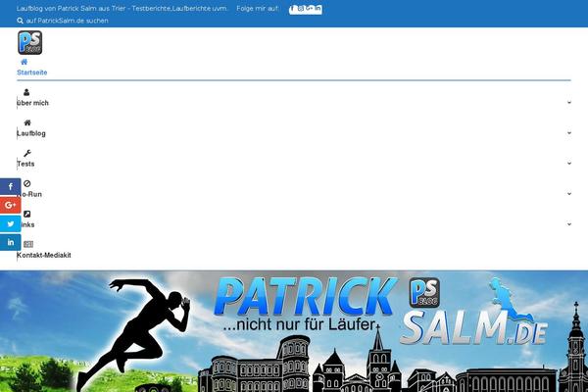
Task: Open the Laufblog menu item
Action: [x=31, y=133]
